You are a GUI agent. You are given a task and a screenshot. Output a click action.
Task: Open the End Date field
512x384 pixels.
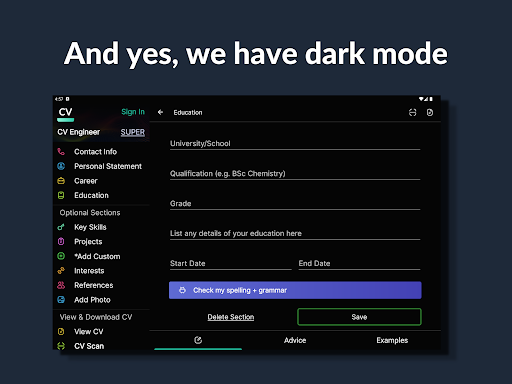(359, 263)
